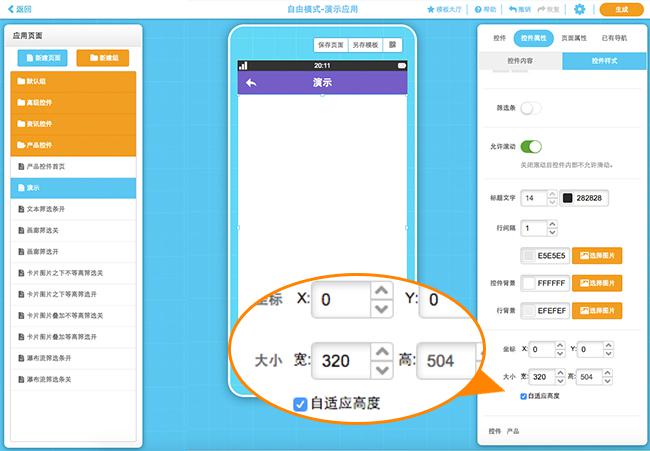The height and width of the screenshot is (451, 650).
Task: Click the 保存页面 button
Action: [331, 45]
